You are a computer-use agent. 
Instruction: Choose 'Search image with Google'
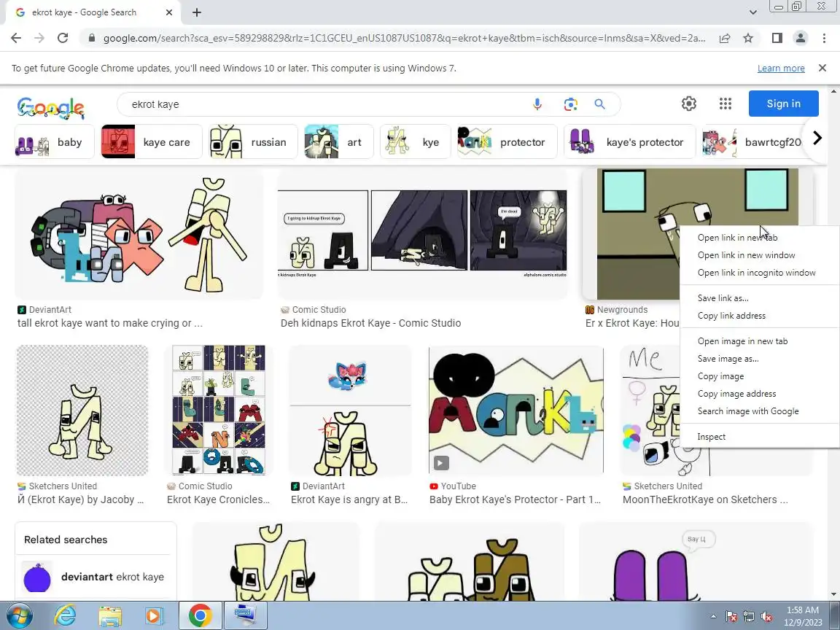pyautogui.click(x=759, y=411)
